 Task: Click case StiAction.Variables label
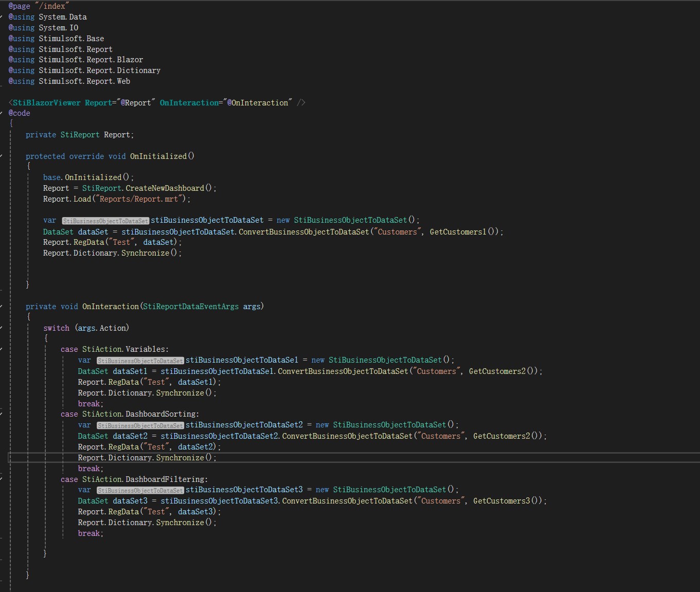(115, 349)
